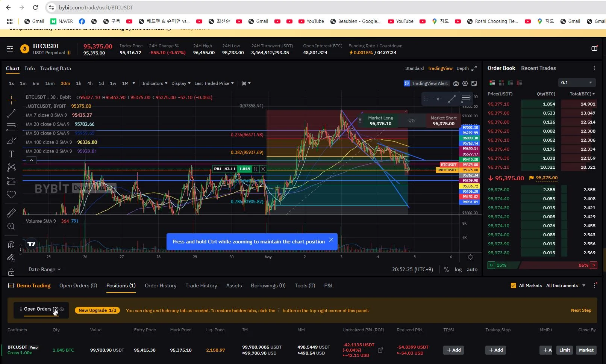
Task: Expand chart to fullscreen view
Action: tap(474, 68)
